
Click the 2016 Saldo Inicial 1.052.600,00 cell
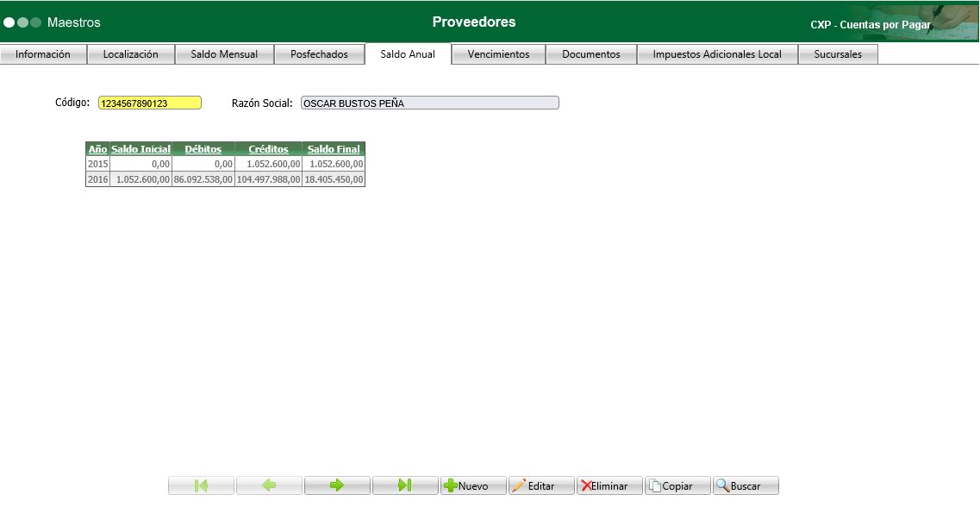[x=140, y=179]
